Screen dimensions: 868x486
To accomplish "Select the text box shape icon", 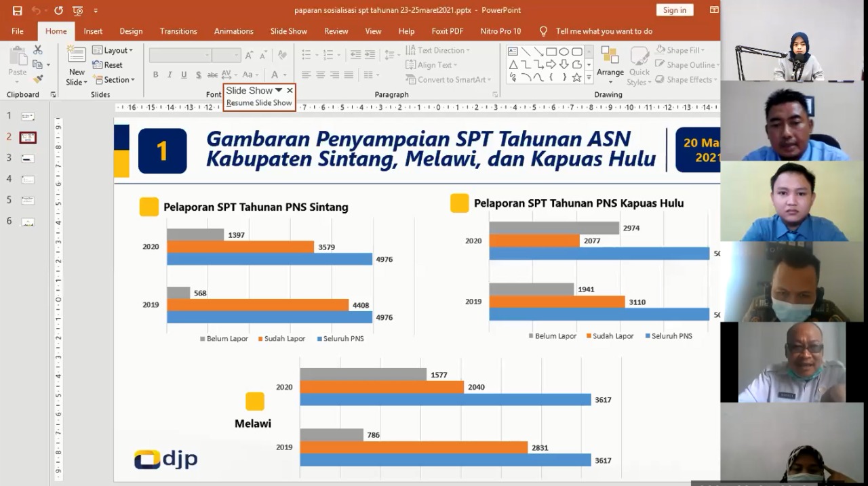I will pyautogui.click(x=513, y=52).
